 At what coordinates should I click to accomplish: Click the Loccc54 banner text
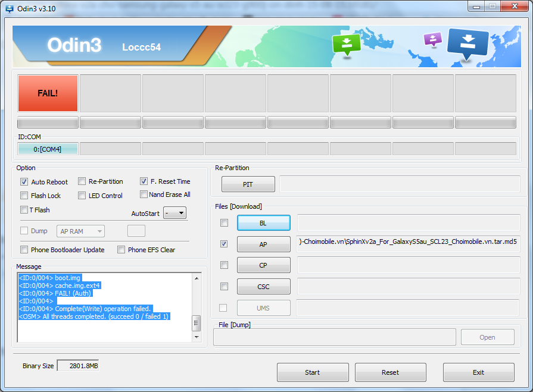click(141, 47)
